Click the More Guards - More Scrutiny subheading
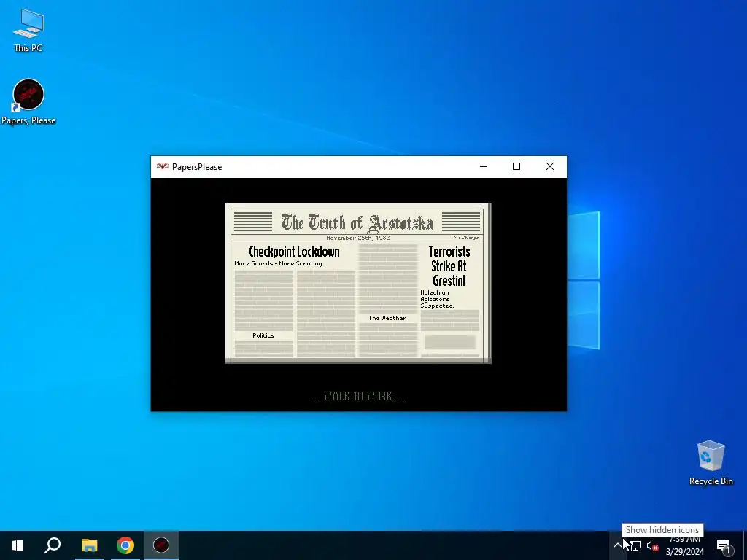Screen dimensions: 747x560 click(278, 263)
